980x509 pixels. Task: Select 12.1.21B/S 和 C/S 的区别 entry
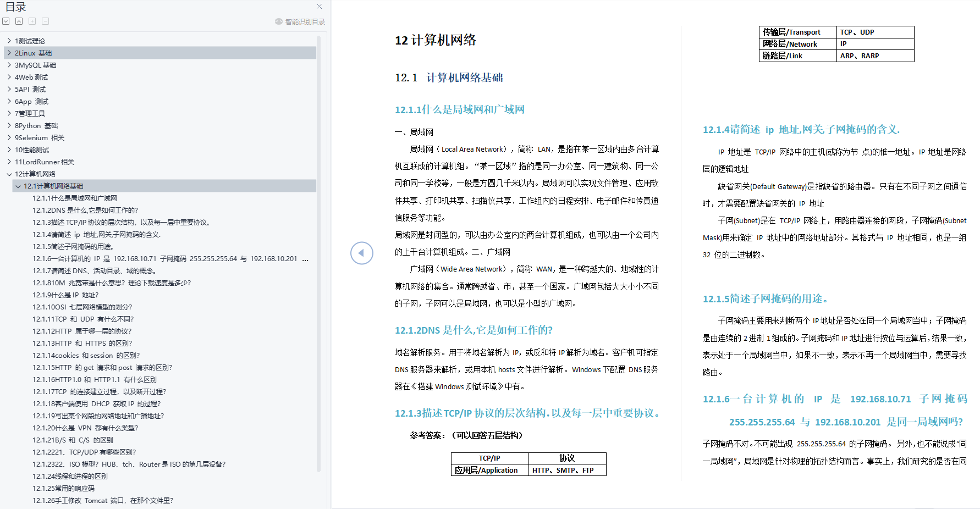73,440
